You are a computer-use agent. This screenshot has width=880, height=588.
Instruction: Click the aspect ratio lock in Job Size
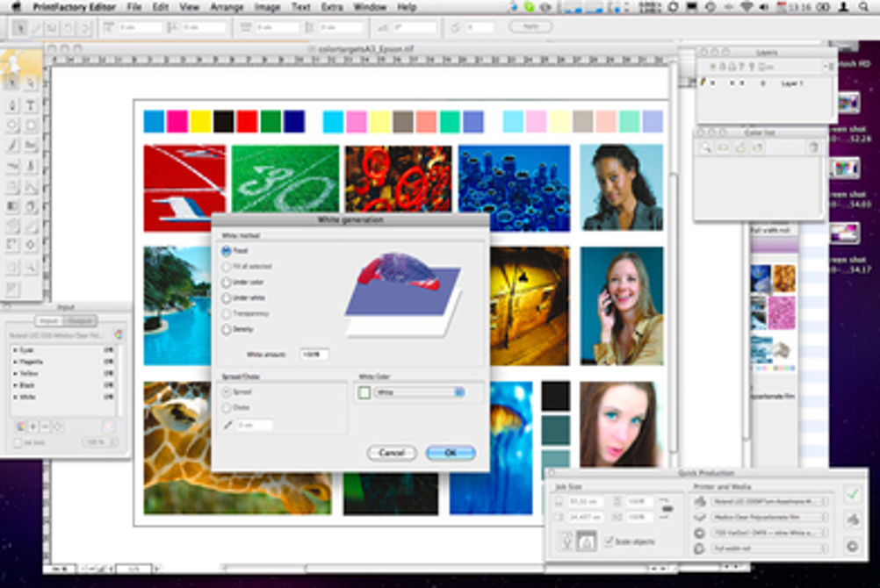click(x=667, y=508)
